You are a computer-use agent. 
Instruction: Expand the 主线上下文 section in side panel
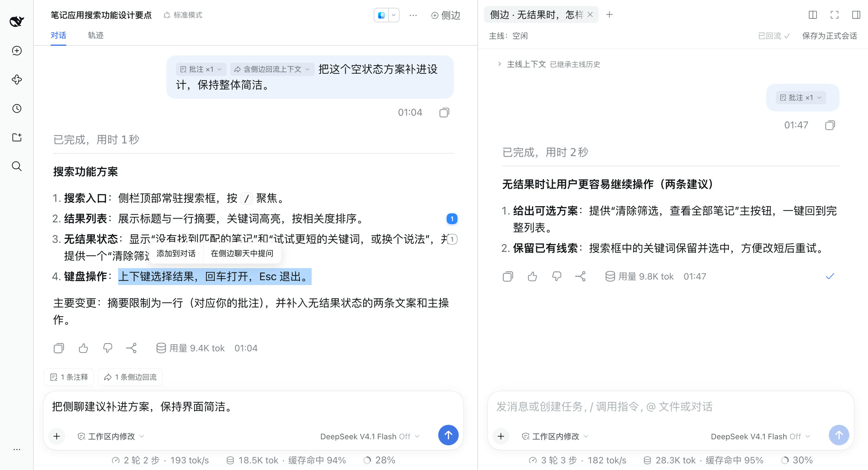(x=549, y=64)
